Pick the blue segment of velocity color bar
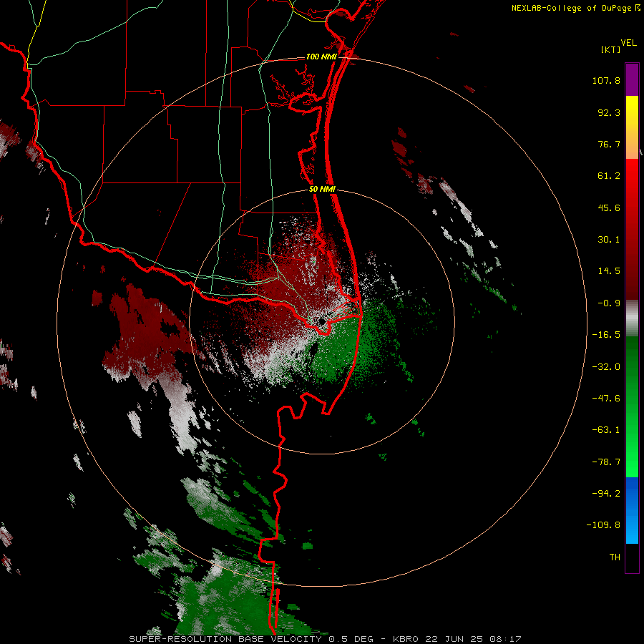This screenshot has height=644, width=644. point(632,510)
